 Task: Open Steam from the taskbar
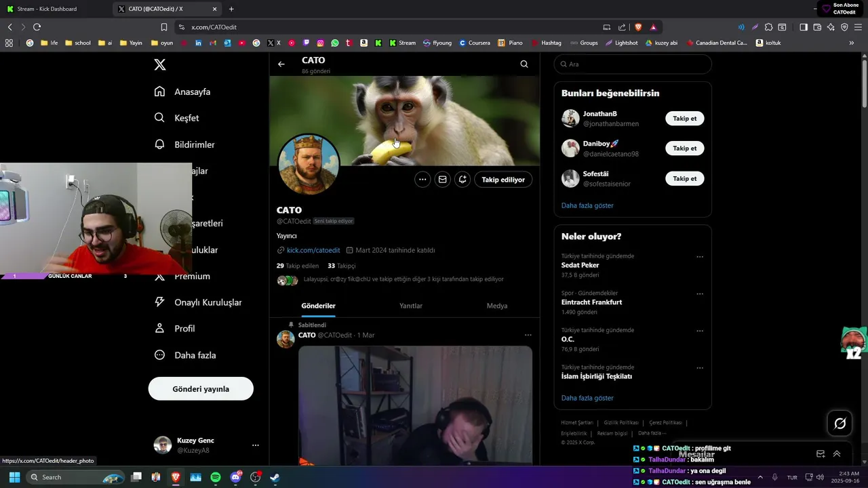(275, 477)
